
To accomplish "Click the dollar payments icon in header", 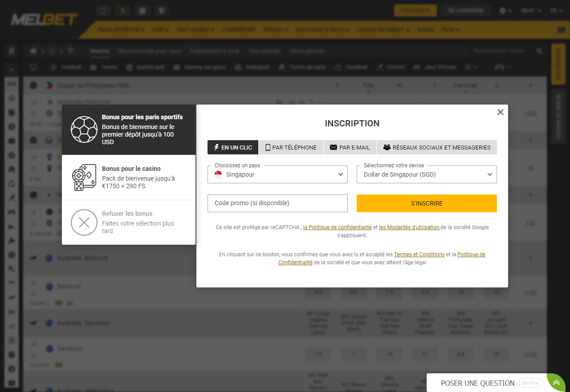I will coord(123,11).
